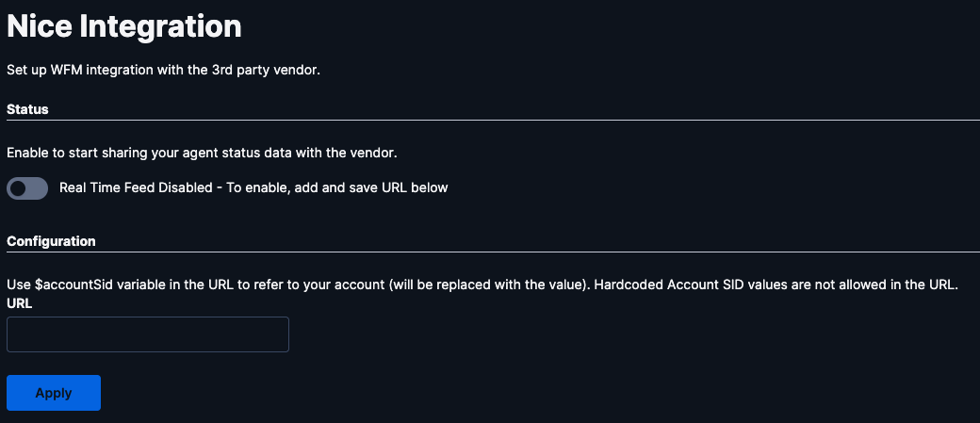This screenshot has height=423, width=980.
Task: Click the divider line under Status
Action: [x=493, y=120]
